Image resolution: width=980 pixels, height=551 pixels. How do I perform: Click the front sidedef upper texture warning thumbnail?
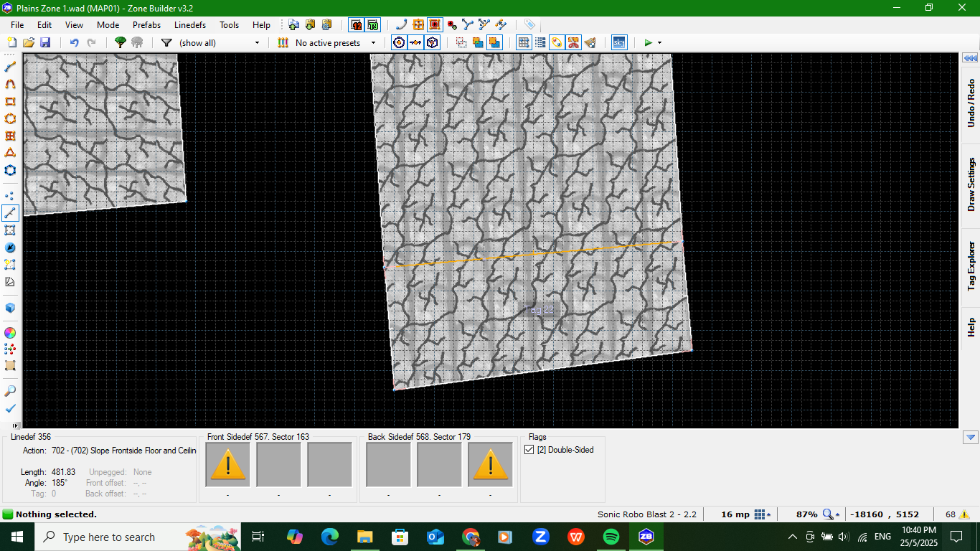pyautogui.click(x=228, y=464)
